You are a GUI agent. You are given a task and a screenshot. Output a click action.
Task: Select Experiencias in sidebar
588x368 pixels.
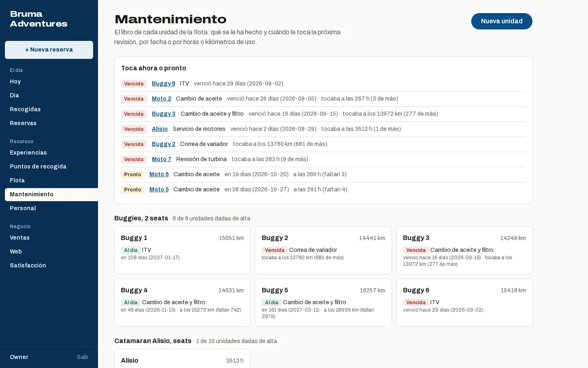tap(49, 153)
